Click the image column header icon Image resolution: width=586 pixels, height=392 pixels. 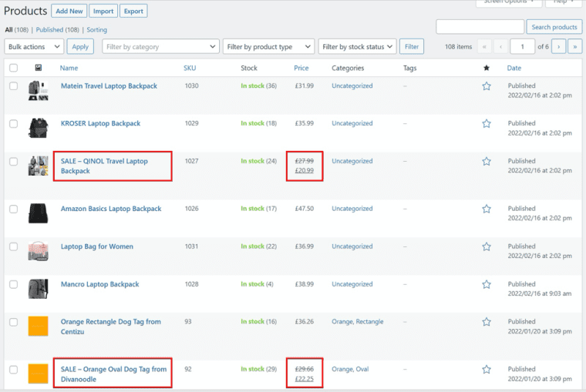[38, 68]
